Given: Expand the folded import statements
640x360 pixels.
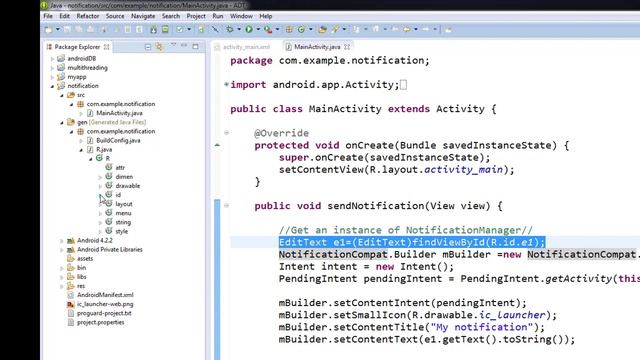Looking at the screenshot, I should tap(227, 84).
